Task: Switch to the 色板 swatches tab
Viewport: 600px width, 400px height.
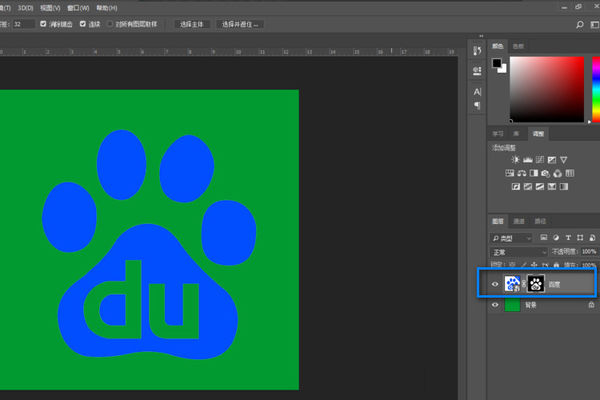Action: [518, 46]
